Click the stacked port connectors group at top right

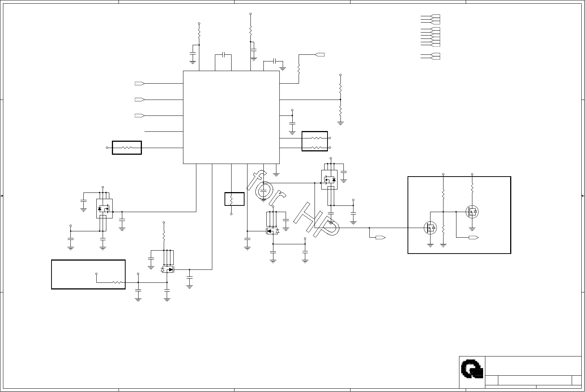point(430,37)
